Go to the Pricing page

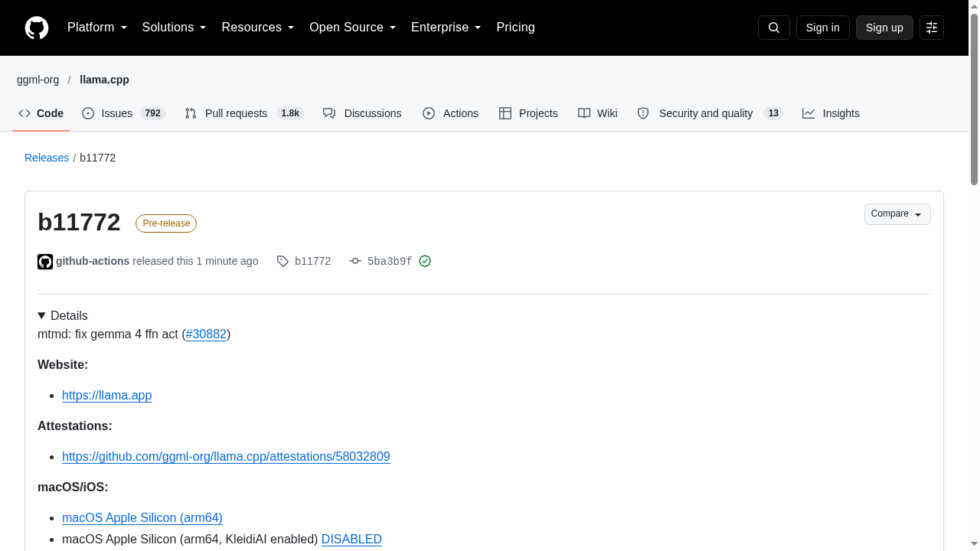click(x=515, y=28)
